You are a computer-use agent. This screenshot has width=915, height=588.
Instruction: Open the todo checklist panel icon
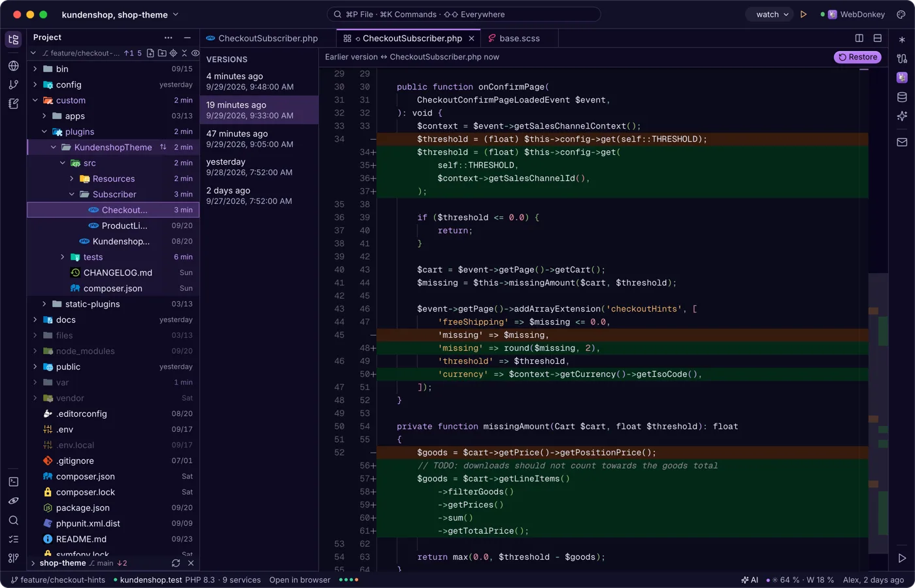(x=13, y=540)
